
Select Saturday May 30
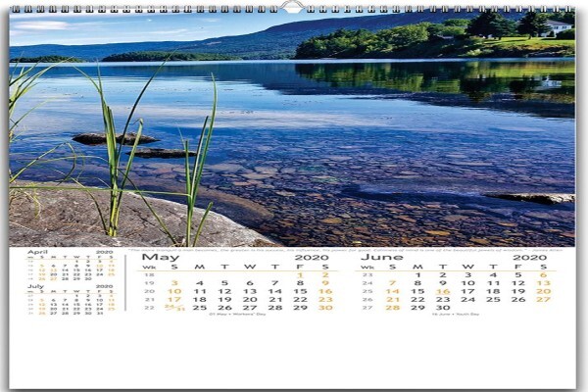click(325, 308)
